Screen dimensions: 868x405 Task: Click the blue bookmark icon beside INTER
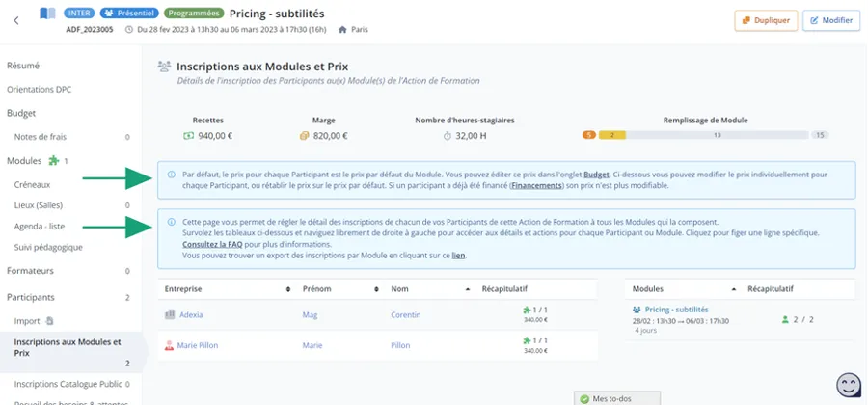(47, 14)
